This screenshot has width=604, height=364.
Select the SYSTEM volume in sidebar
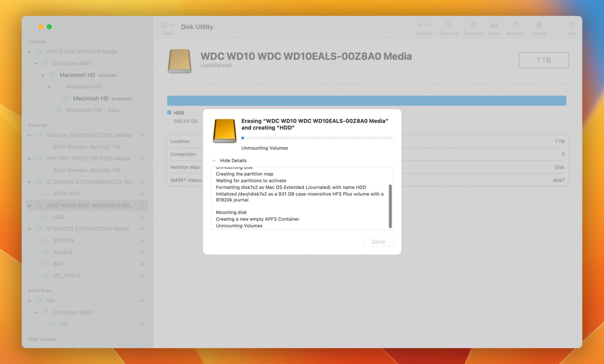coord(64,240)
